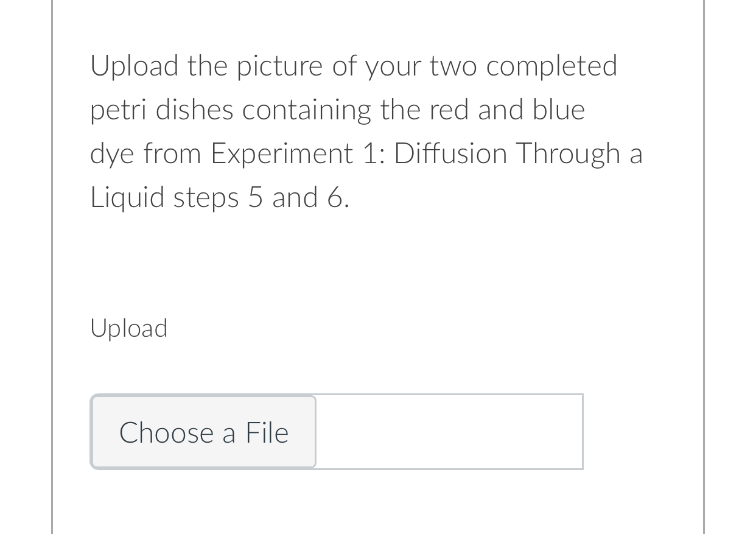Image resolution: width=756 pixels, height=534 pixels.
Task: Click near the petri dishes question title
Action: (353, 65)
